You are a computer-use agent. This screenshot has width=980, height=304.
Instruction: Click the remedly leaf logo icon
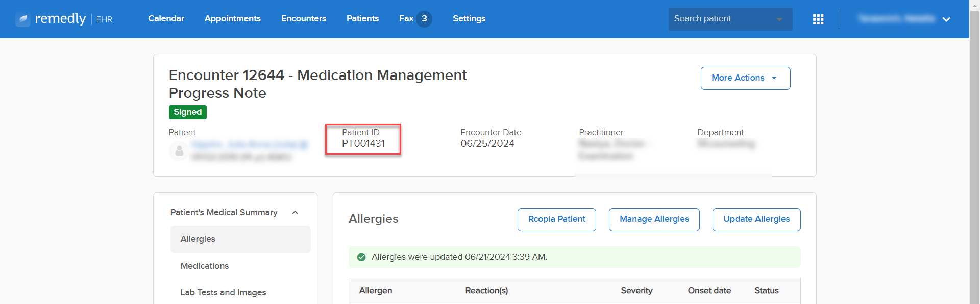coord(23,19)
